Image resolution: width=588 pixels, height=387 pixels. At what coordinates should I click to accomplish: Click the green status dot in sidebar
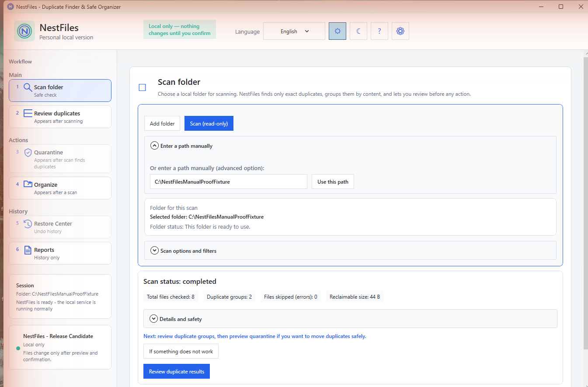click(x=18, y=349)
